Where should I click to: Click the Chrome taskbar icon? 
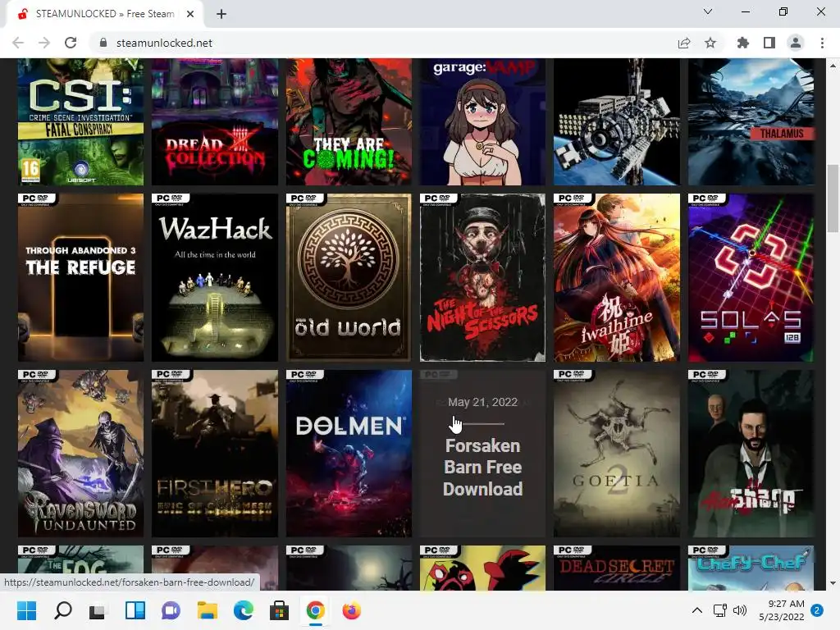(316, 610)
